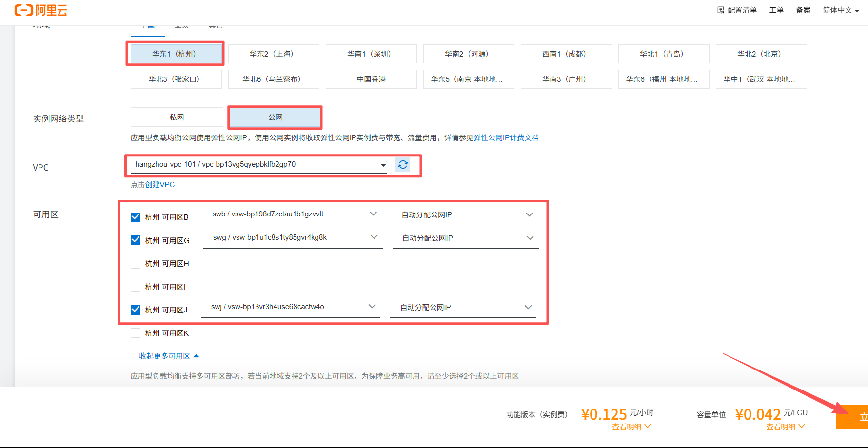The height and width of the screenshot is (448, 868).
Task: Click the 收起更多可用区 up-arrow icon
Action: [x=197, y=356]
